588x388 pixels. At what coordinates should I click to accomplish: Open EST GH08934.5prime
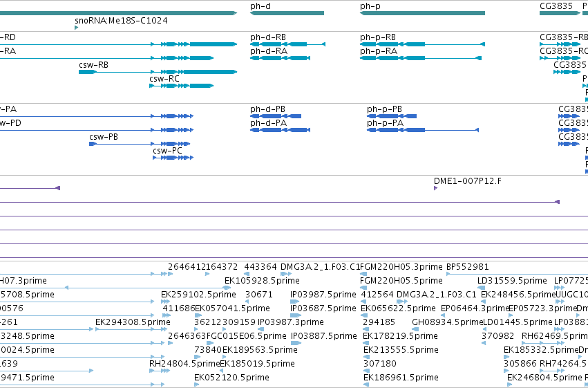click(447, 322)
